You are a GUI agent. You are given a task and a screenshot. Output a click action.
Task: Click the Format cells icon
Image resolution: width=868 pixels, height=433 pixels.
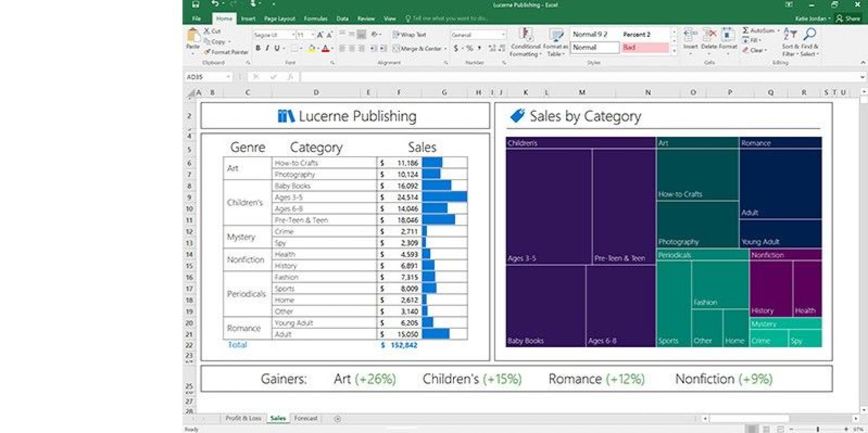coord(728,35)
